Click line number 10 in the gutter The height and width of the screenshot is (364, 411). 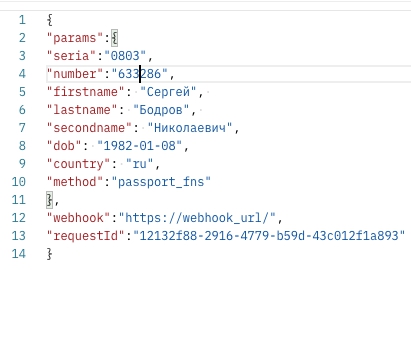(x=19, y=182)
